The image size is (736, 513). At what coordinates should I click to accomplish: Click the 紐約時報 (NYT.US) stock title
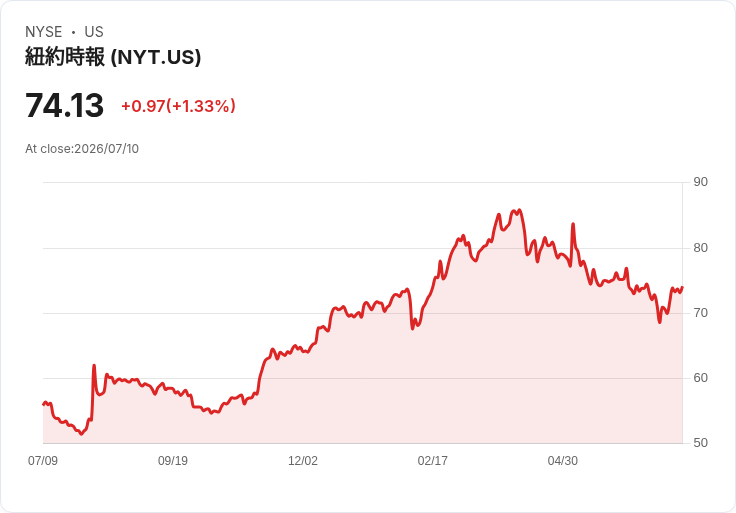(113, 57)
